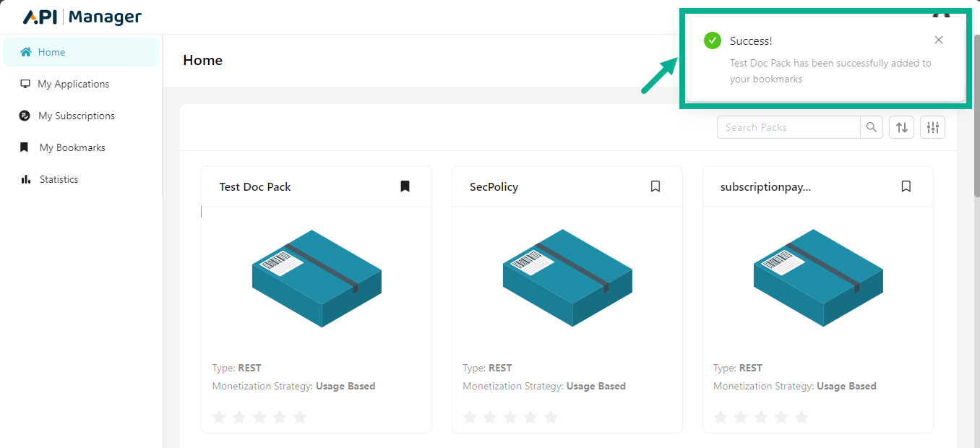Open My Bookmarks in sidebar
This screenshot has width=980, height=448.
pos(72,147)
